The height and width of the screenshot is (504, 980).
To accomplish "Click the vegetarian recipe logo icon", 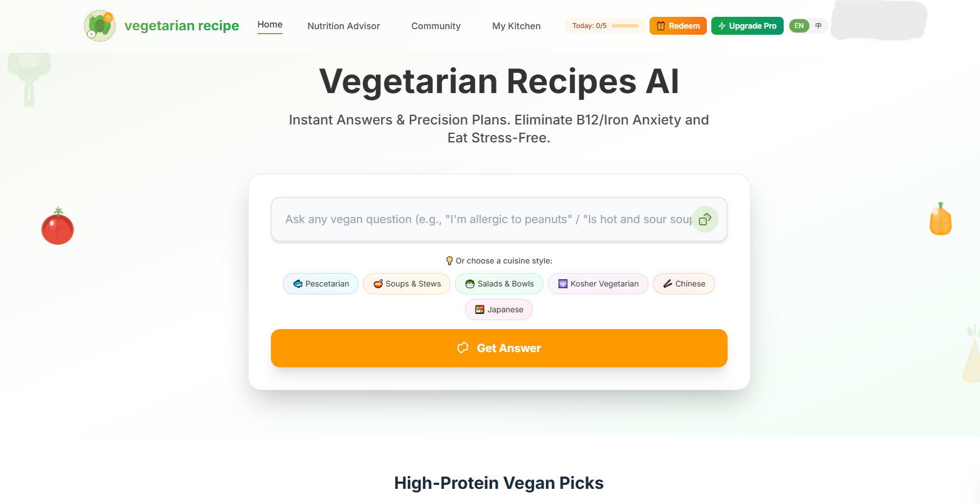I will click(99, 25).
